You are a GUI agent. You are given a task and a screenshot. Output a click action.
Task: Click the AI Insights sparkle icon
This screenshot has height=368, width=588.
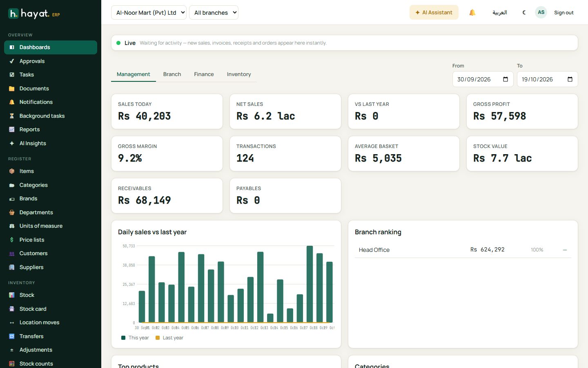(12, 144)
